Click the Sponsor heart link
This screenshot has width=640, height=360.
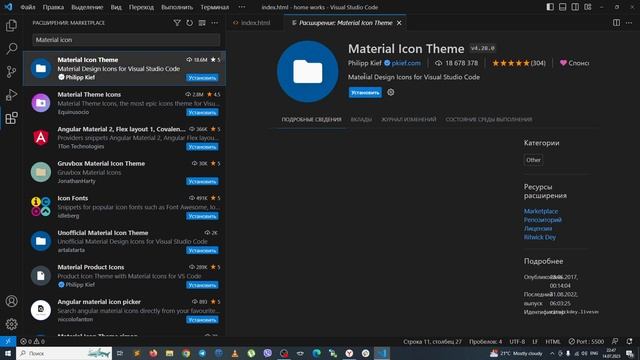point(574,63)
